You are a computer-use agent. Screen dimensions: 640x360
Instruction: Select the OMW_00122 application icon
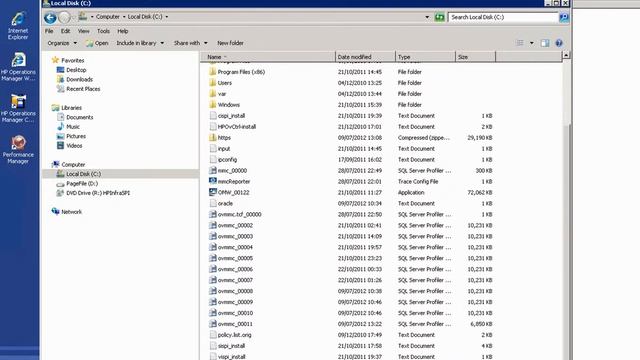(x=213, y=192)
